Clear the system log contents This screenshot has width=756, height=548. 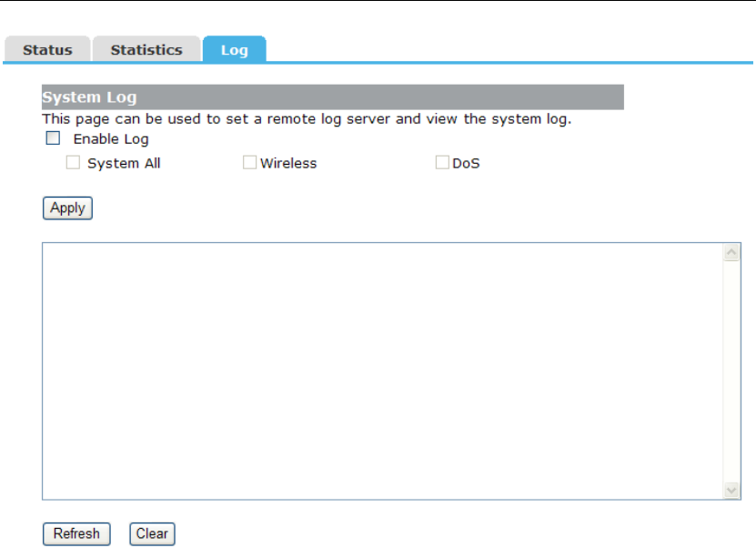tap(152, 534)
